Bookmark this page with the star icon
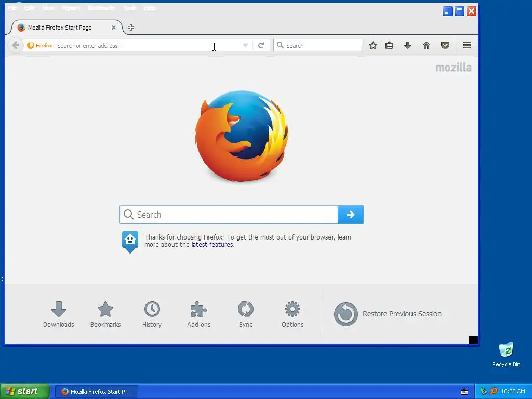This screenshot has width=532, height=399. 373,45
